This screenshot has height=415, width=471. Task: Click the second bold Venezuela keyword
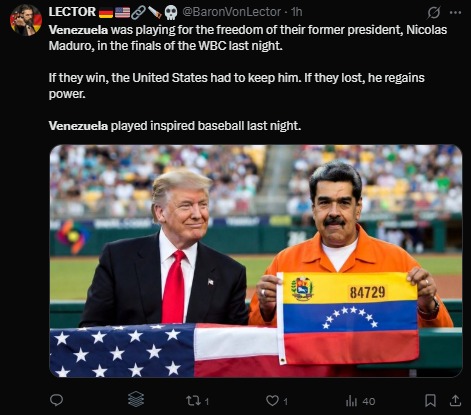78,126
